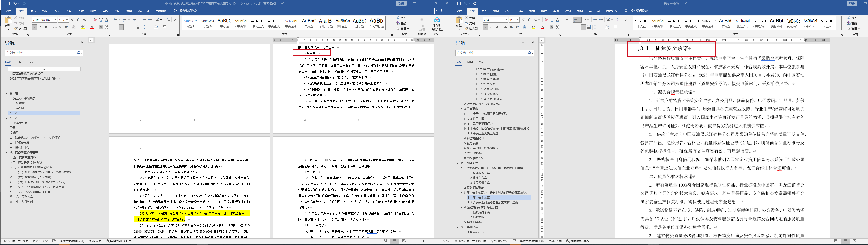The width and height of the screenshot is (868, 245).
Task: Apply phonetic guide in right Word window
Action: click(552, 20)
